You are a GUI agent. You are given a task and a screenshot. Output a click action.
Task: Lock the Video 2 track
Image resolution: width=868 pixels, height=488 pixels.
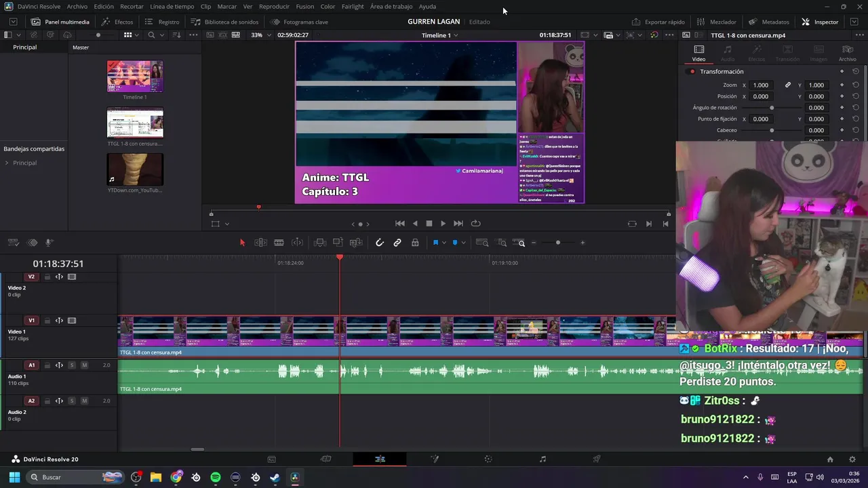click(x=47, y=277)
